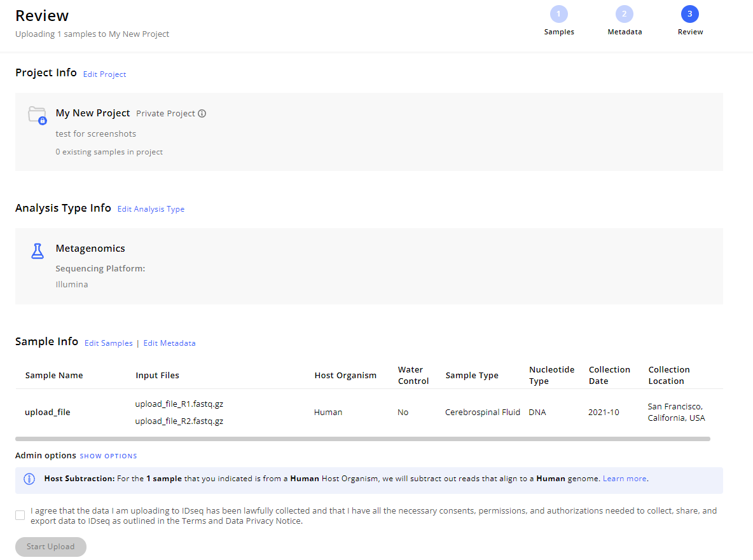The height and width of the screenshot is (560, 753).
Task: Click the 0 existing samples in project text
Action: tap(109, 152)
